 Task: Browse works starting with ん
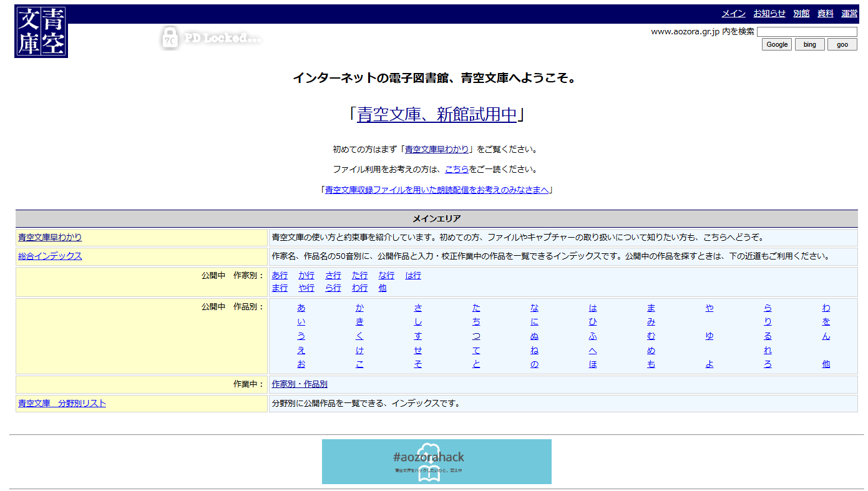(826, 336)
